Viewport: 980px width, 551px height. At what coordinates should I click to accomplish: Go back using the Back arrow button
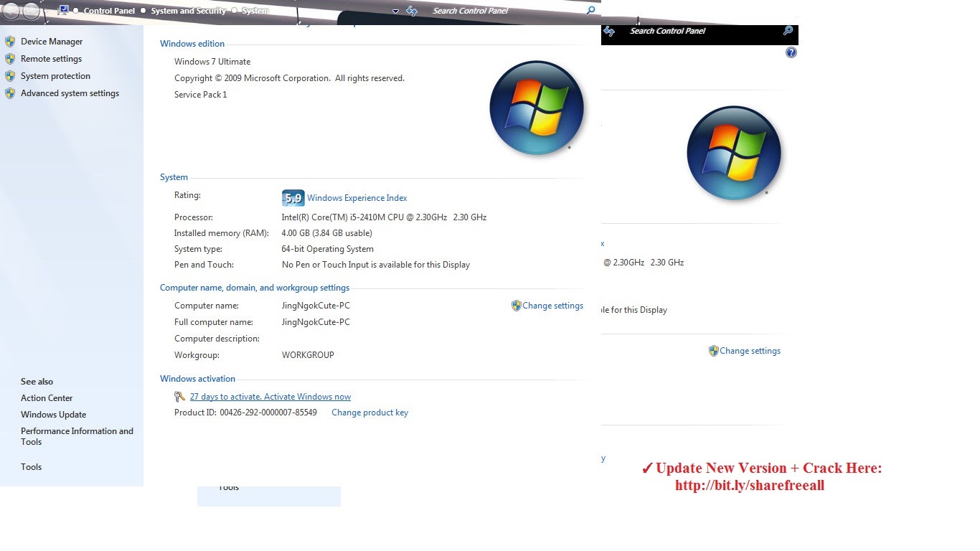coord(11,11)
